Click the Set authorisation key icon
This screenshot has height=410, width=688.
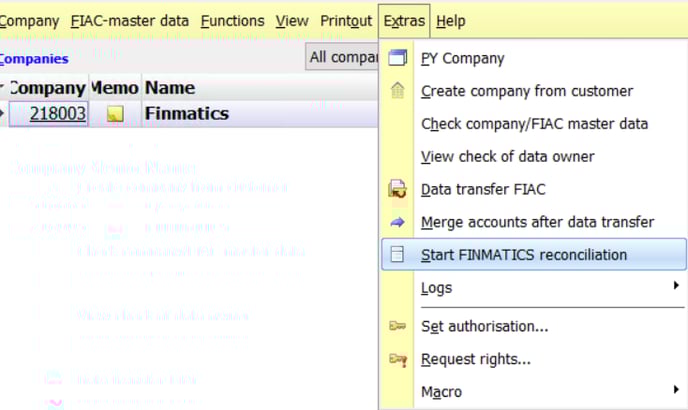tap(398, 326)
